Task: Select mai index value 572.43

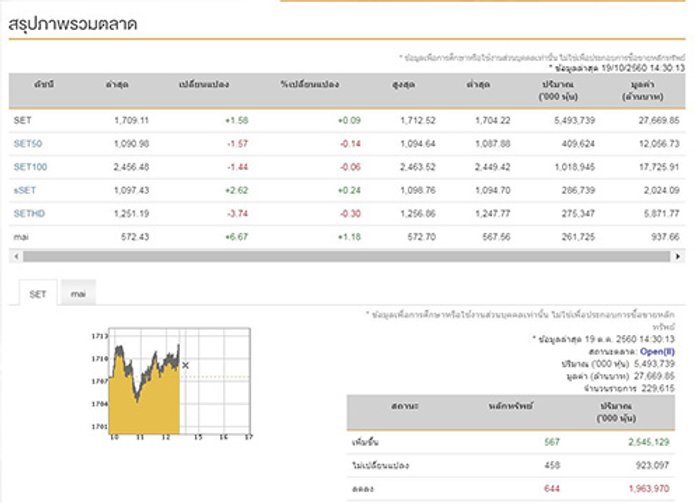Action: pyautogui.click(x=135, y=237)
